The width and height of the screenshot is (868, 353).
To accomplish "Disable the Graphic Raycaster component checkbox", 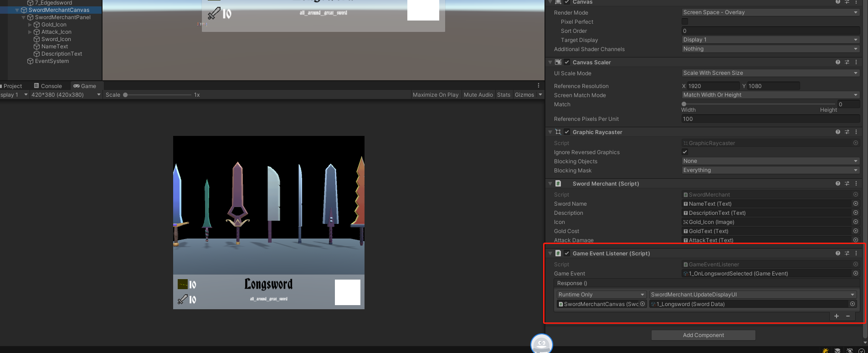I will point(567,132).
